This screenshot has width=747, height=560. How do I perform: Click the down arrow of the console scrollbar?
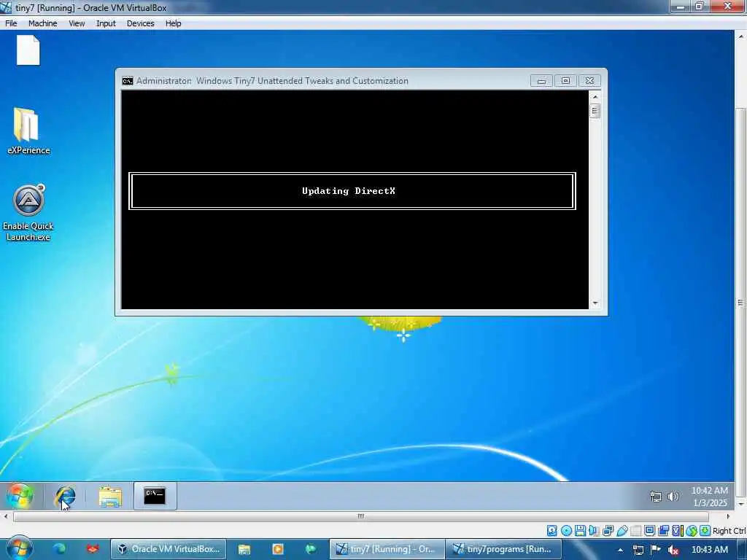click(595, 303)
